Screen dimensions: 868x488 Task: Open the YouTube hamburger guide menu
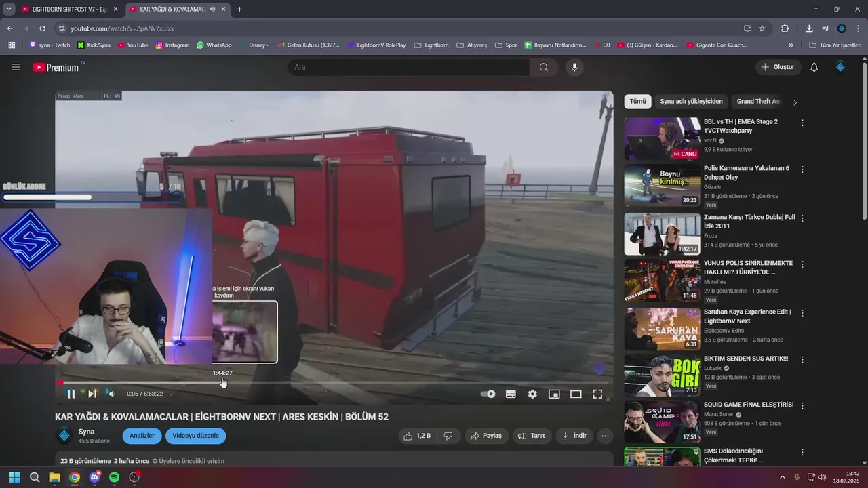pyautogui.click(x=16, y=67)
